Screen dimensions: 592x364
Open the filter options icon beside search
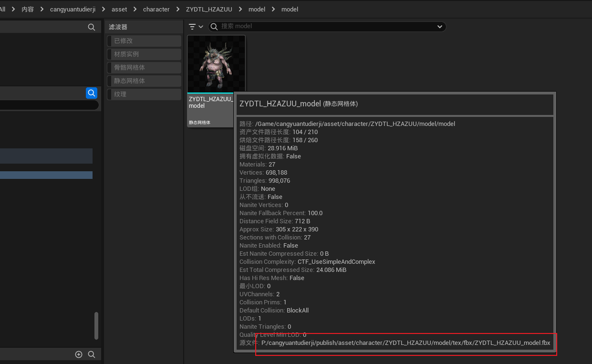(196, 27)
